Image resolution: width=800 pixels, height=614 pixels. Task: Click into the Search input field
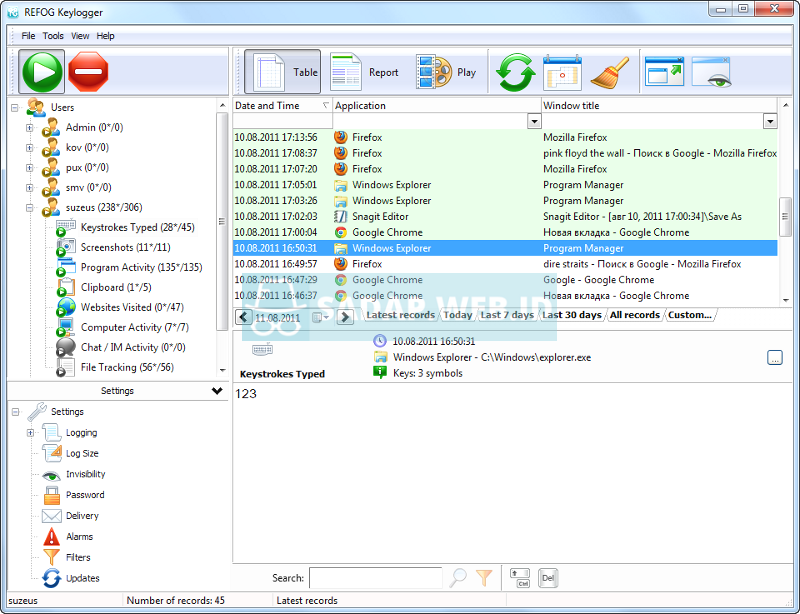(x=376, y=578)
